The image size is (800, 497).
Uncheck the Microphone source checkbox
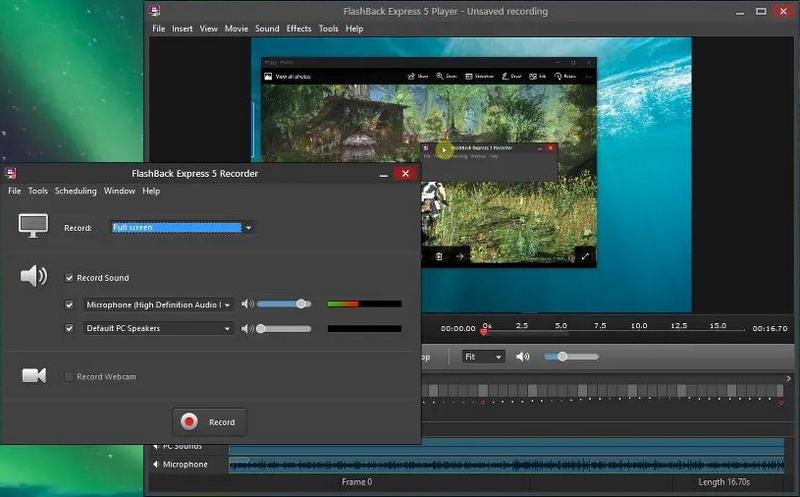(69, 304)
